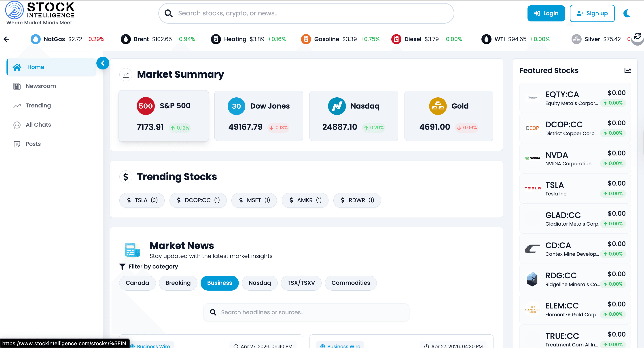Click the Dow Jones 30 badge icon

click(x=236, y=106)
